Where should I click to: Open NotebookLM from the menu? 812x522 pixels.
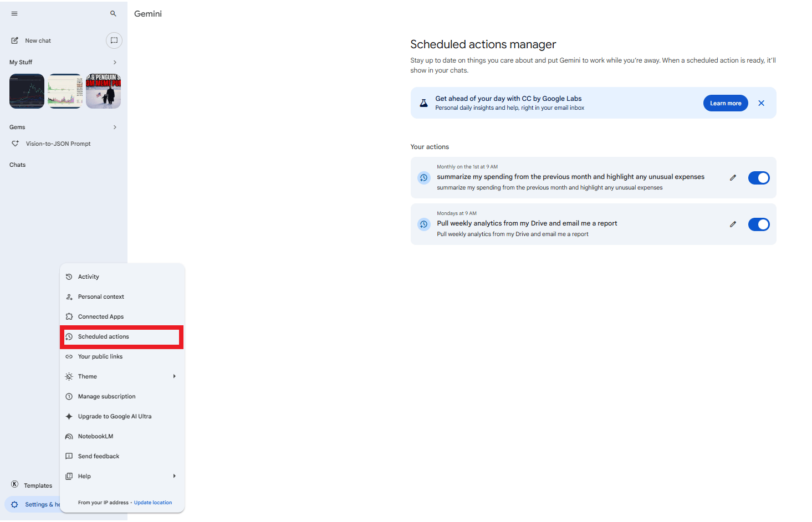pos(122,436)
